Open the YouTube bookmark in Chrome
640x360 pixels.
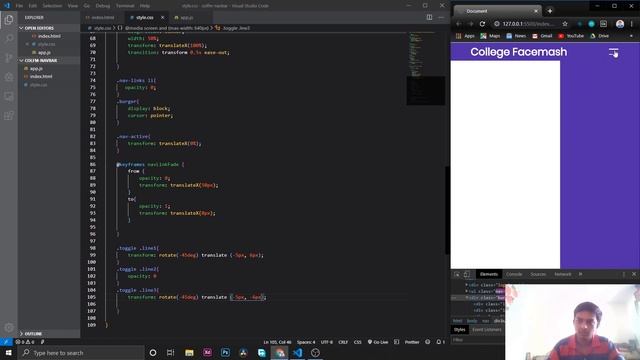click(571, 36)
